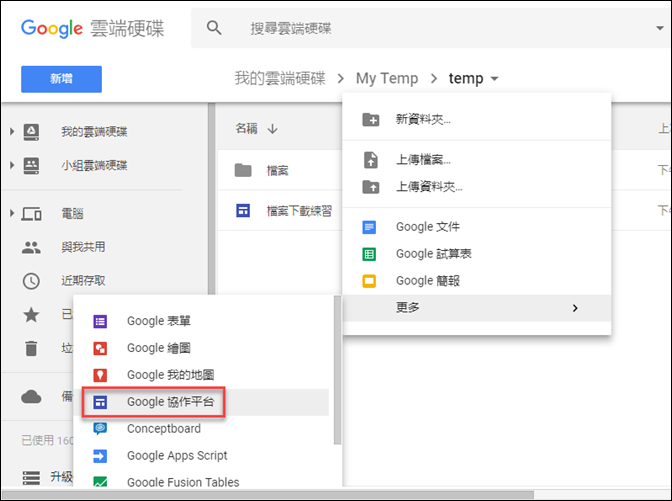Focus the 搜尋雲端硬碟 search field
The height and width of the screenshot is (501, 672).
tap(429, 28)
